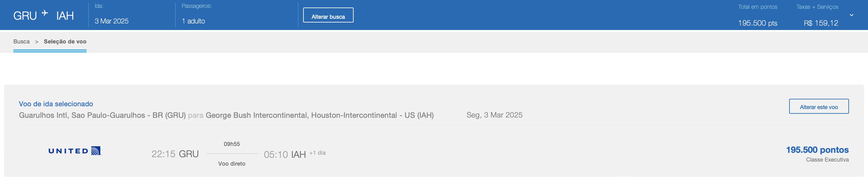Image resolution: width=868 pixels, height=180 pixels.
Task: Click the 195.500 pontos fare price
Action: pyautogui.click(x=817, y=150)
